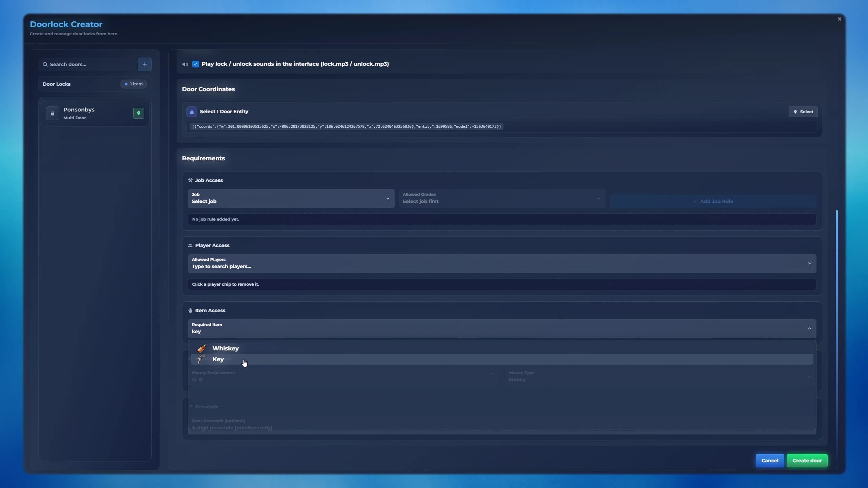Image resolution: width=868 pixels, height=488 pixels.
Task: Click the 'Requirements' heading
Action: tap(203, 158)
